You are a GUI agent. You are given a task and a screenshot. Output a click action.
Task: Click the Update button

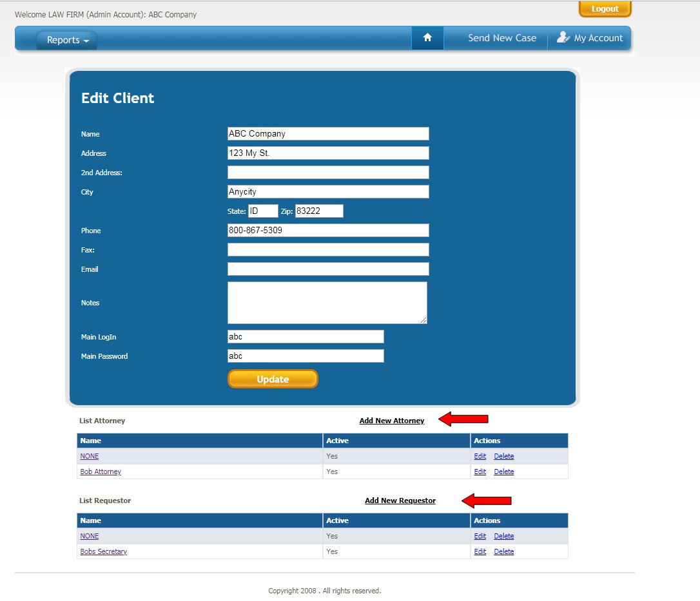coord(273,379)
